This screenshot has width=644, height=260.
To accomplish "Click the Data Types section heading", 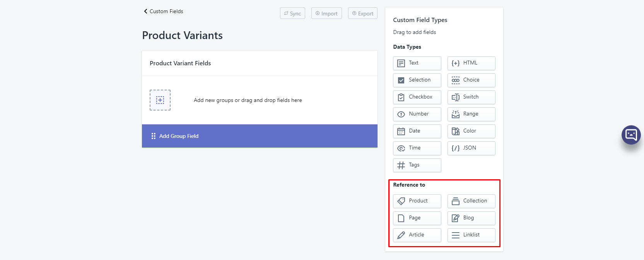I will pyautogui.click(x=407, y=47).
